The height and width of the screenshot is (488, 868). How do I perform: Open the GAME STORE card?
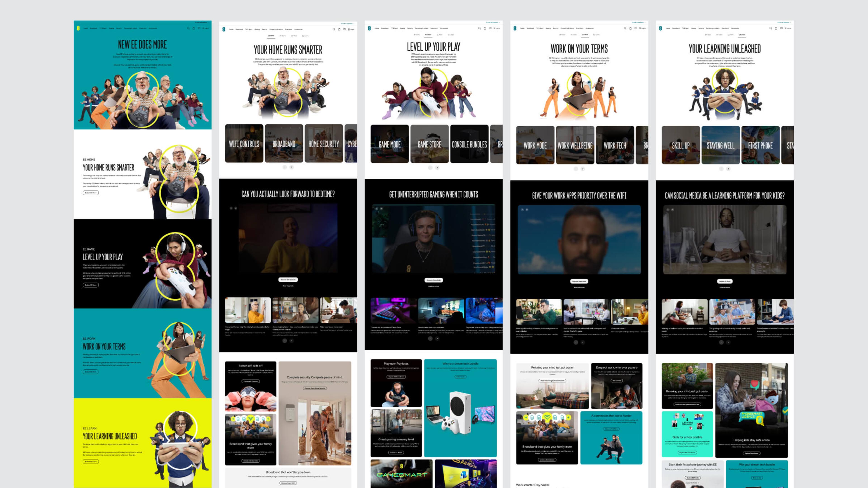(x=429, y=144)
